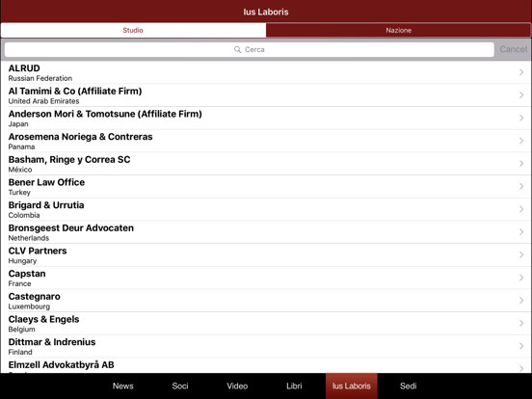Open chevron on the Castegnaro row
Screen dimensions: 532x399
point(521,301)
